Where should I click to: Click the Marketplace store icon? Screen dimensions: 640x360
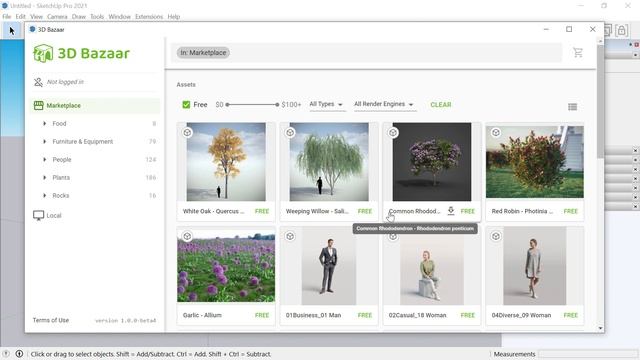point(38,105)
